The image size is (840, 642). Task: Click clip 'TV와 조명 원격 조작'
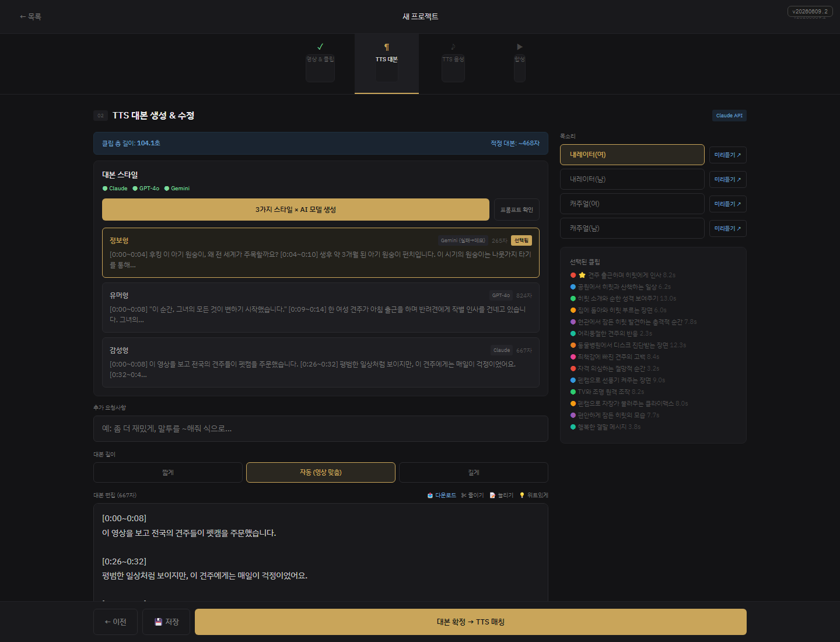pos(607,392)
